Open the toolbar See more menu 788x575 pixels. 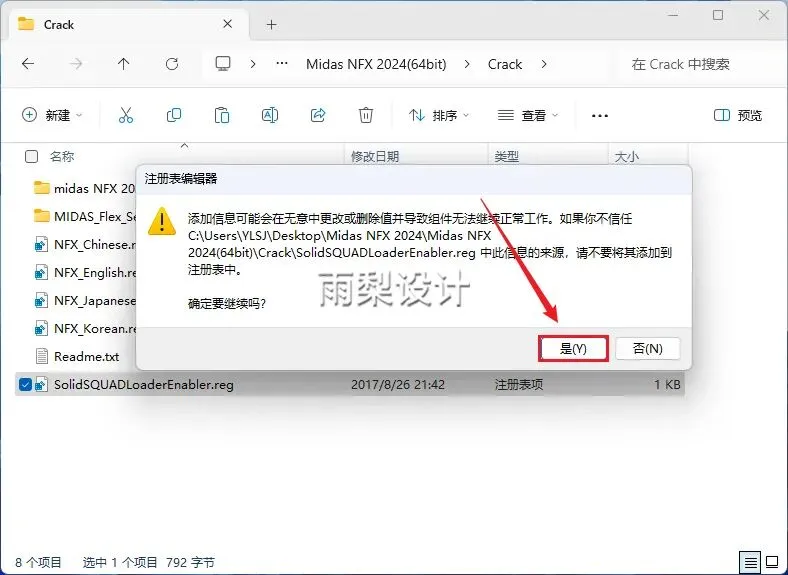pos(600,116)
